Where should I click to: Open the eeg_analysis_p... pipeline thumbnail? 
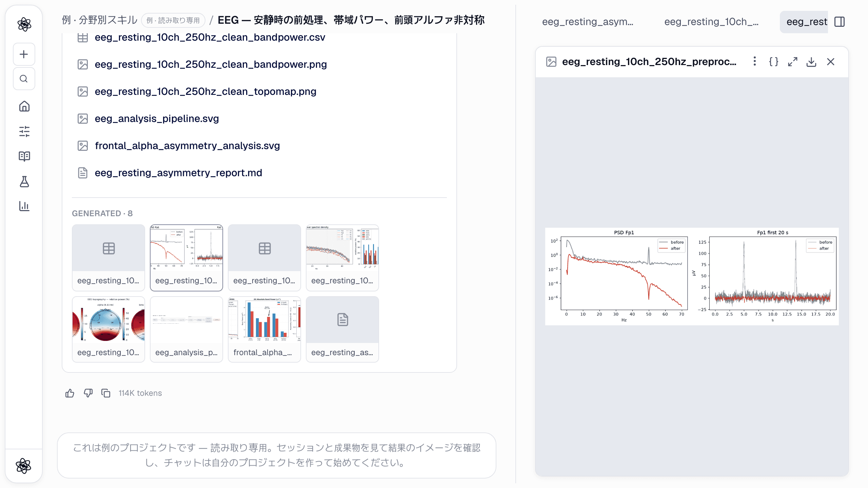(x=186, y=329)
